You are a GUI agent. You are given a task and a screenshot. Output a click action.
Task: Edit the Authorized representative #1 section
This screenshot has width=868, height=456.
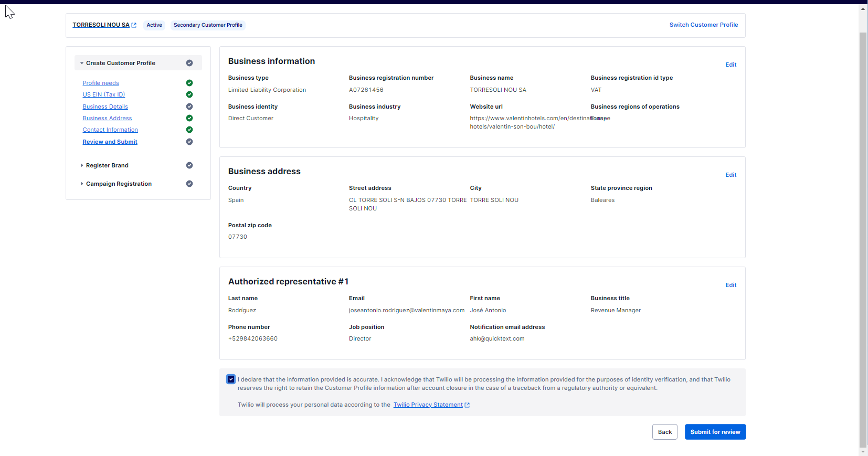click(x=731, y=285)
